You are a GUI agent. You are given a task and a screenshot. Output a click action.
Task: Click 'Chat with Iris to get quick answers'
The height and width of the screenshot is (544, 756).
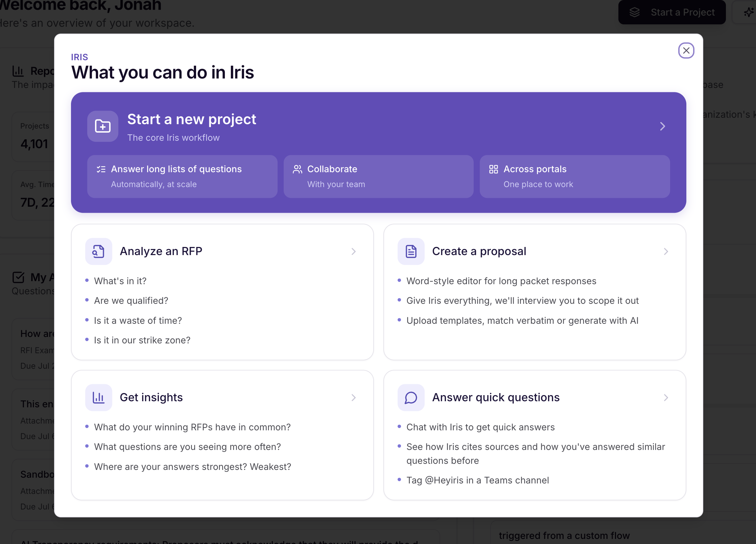pos(480,427)
